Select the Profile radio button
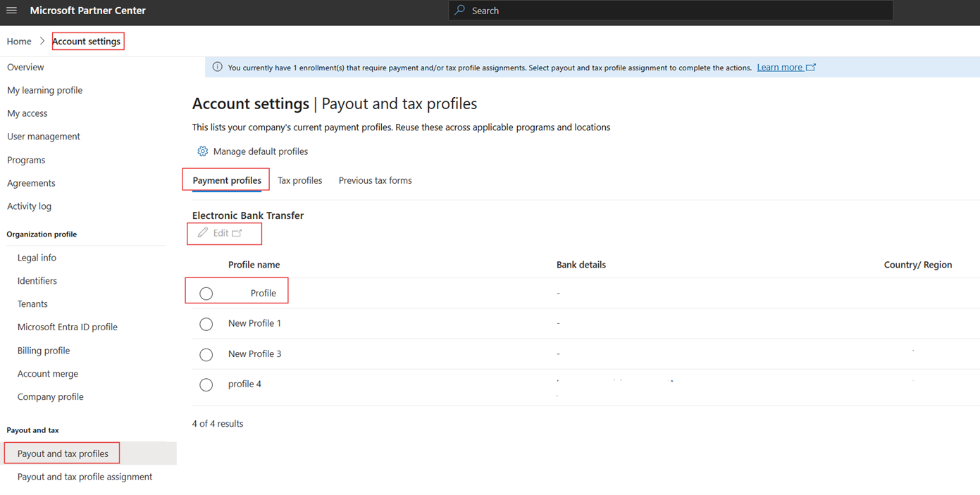The image size is (980, 495). [x=206, y=294]
